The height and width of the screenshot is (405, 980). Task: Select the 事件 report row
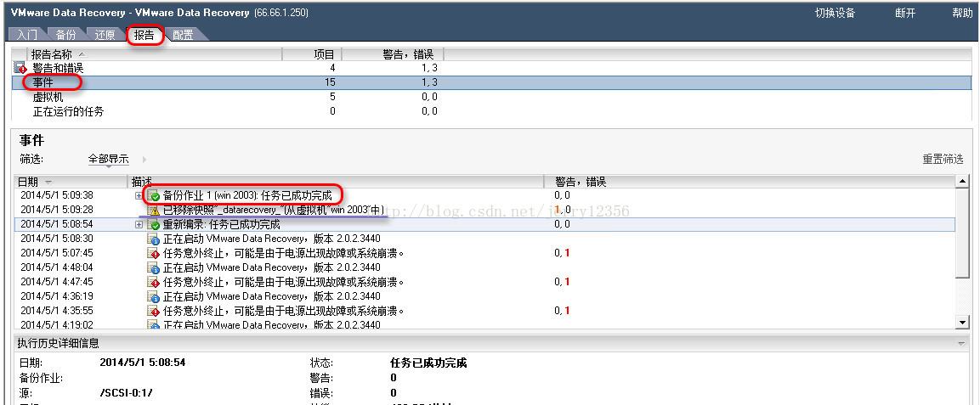click(x=492, y=82)
